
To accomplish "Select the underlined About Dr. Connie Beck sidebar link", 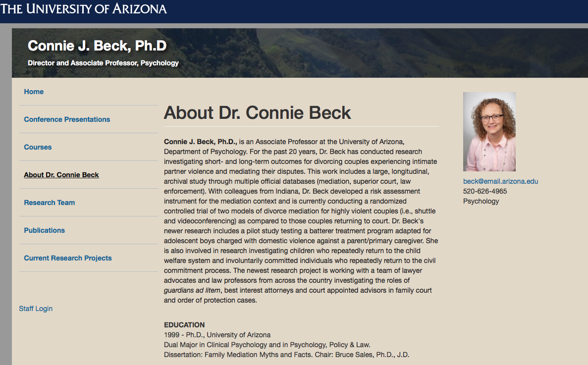I will click(x=61, y=175).
